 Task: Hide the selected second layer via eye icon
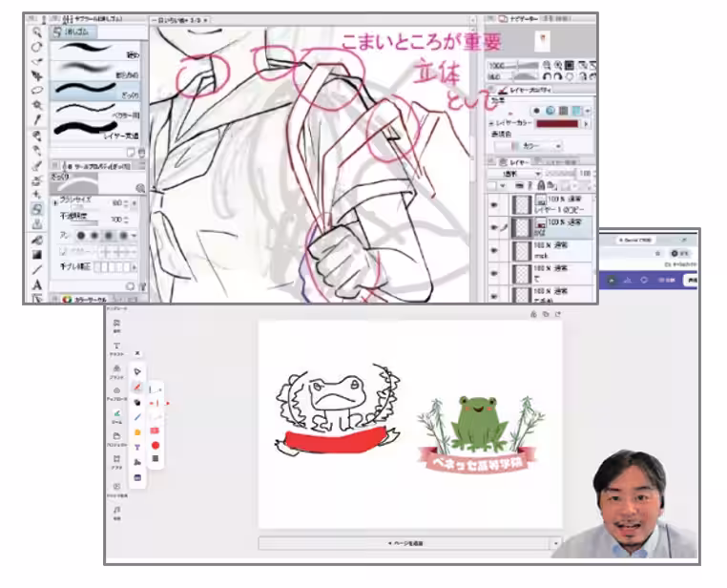494,227
